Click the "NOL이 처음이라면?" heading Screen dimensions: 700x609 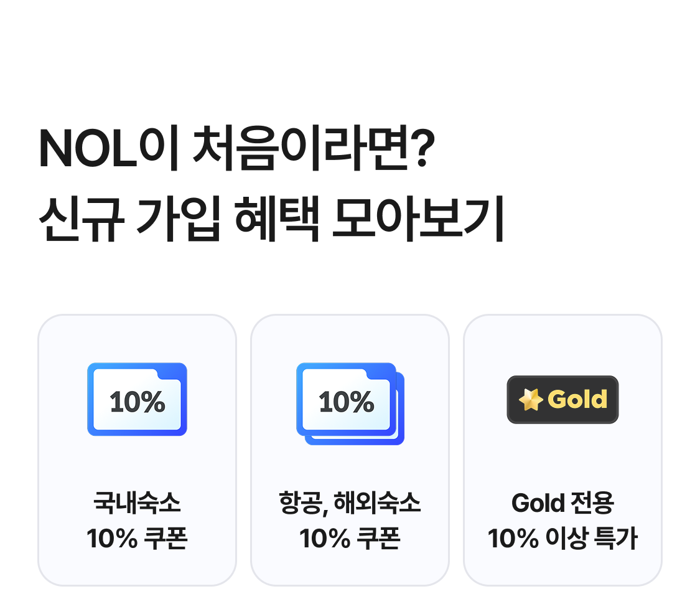pos(235,150)
